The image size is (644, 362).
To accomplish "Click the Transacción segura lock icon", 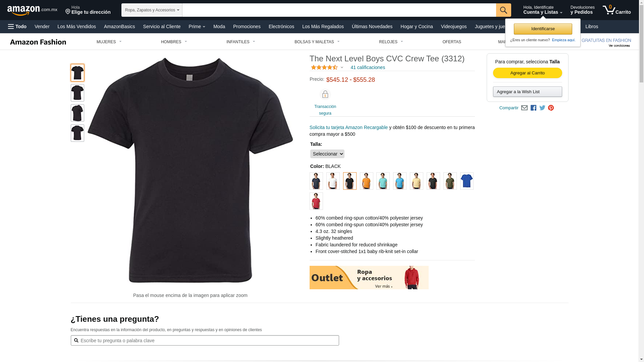I will point(325,95).
